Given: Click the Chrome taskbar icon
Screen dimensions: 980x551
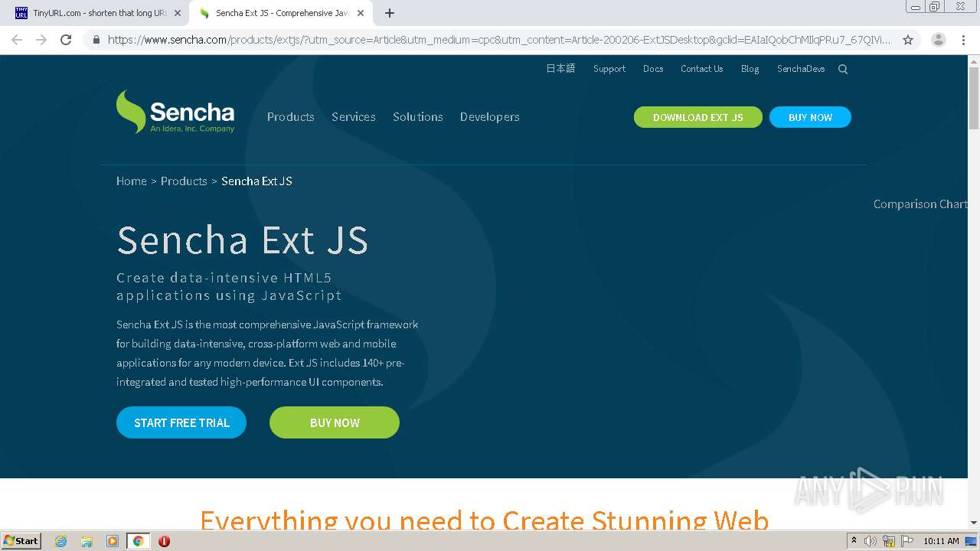Looking at the screenshot, I should (x=138, y=541).
